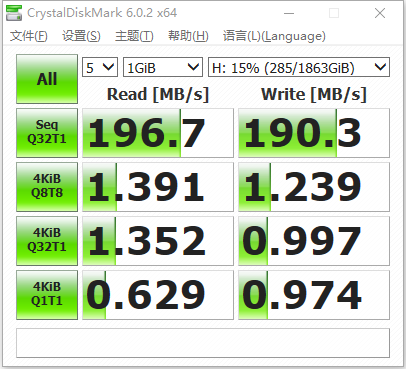Viewport: 406px width, 369px height.
Task: Start the 4KiB Q32T1 test
Action: [x=47, y=241]
